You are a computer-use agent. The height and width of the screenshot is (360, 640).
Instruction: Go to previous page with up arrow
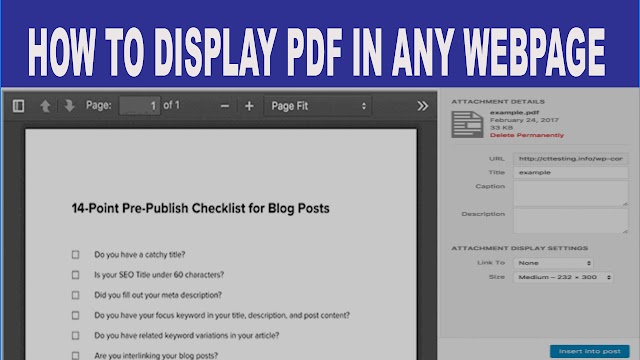pos(45,106)
